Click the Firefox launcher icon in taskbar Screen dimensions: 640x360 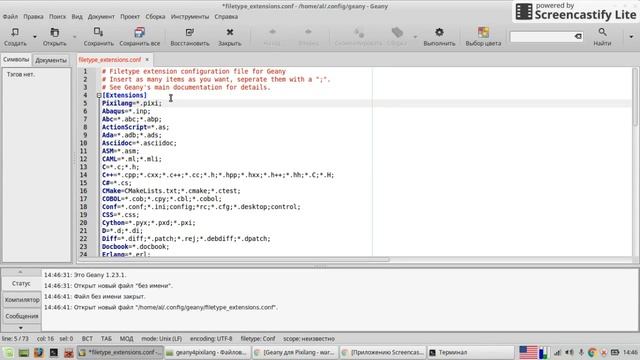pyautogui.click(x=39, y=352)
